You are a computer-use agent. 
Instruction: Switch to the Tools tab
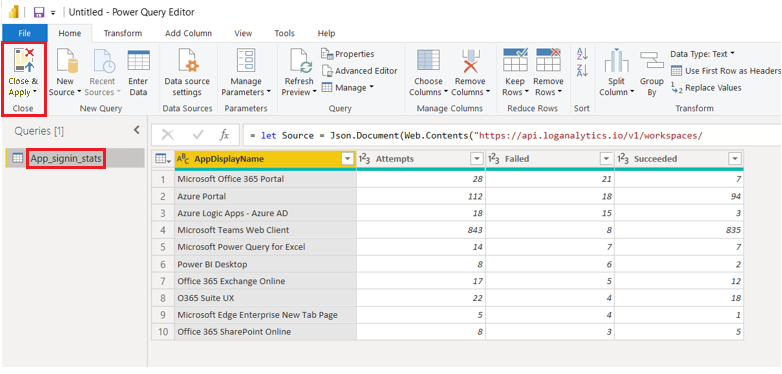tap(284, 33)
